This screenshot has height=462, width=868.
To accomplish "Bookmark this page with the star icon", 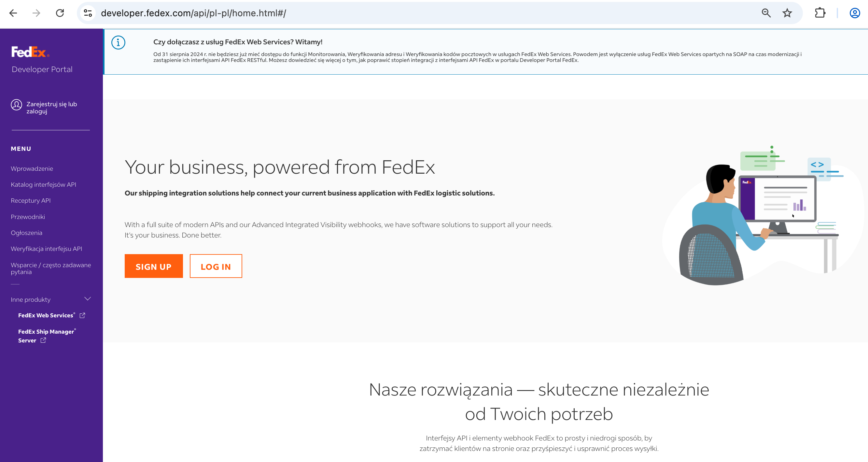I will (787, 13).
